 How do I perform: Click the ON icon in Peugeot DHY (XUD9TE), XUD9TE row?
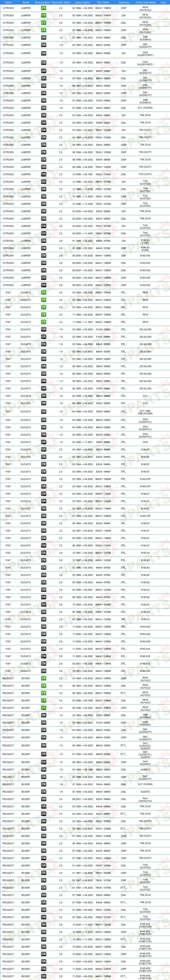click(43, 746)
